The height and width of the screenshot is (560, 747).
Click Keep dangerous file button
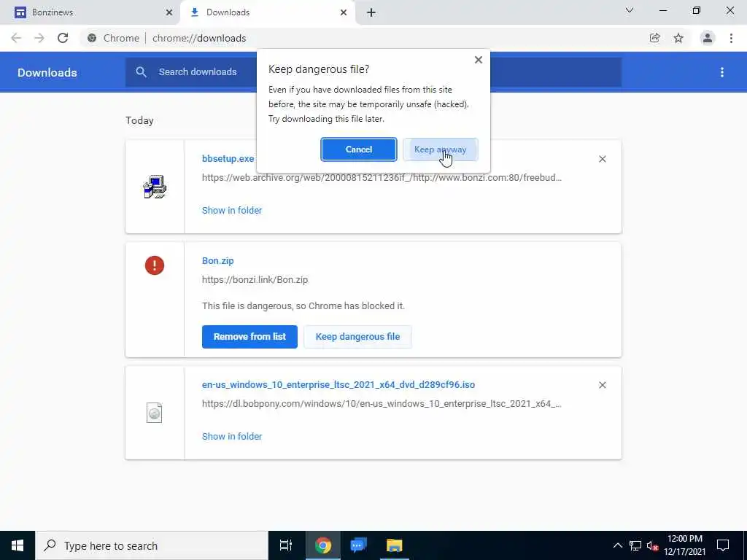[x=357, y=337]
